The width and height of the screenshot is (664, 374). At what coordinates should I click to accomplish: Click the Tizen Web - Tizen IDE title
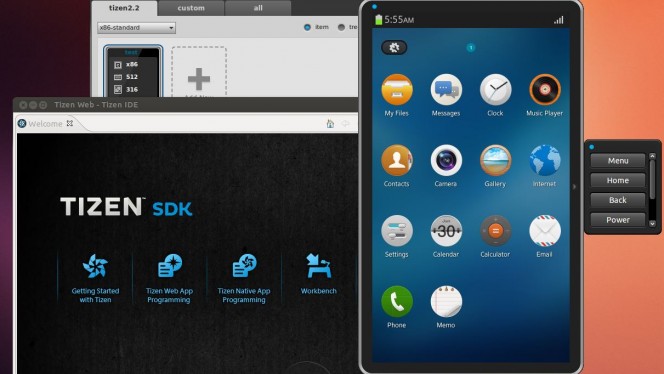[x=96, y=105]
